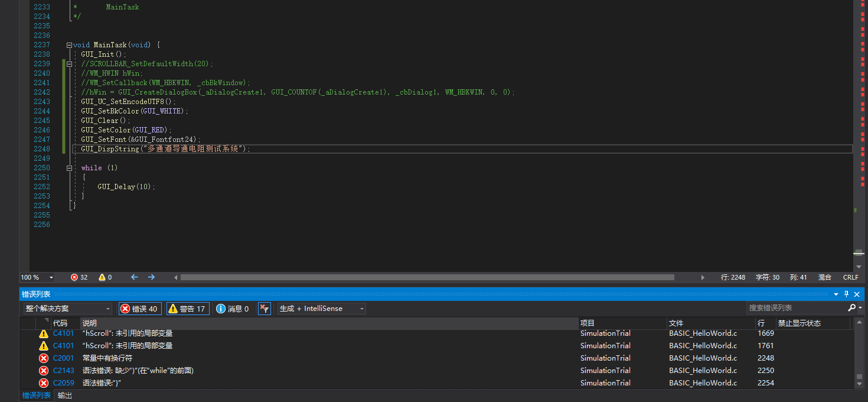Sort by the 项目 column header
This screenshot has height=402, width=868.
(623, 323)
